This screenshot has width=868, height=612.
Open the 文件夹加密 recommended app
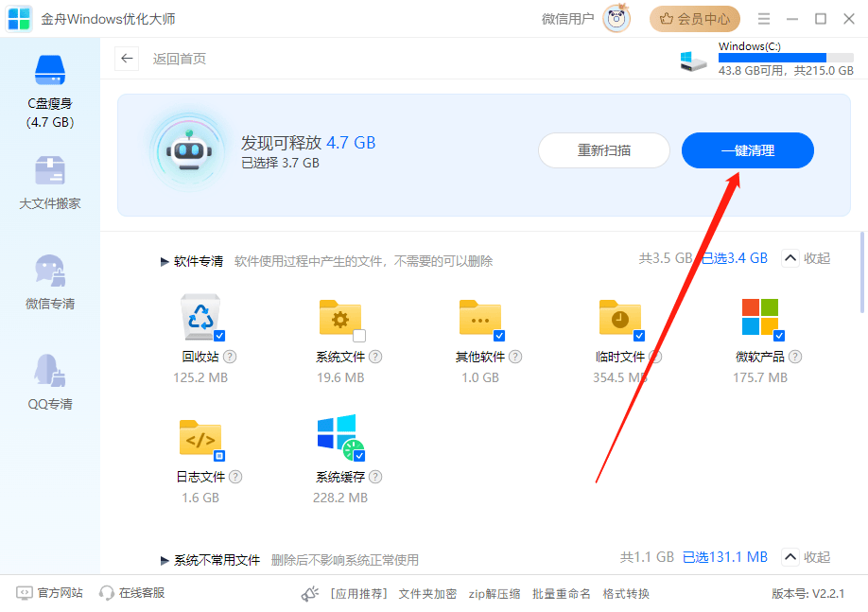427,594
